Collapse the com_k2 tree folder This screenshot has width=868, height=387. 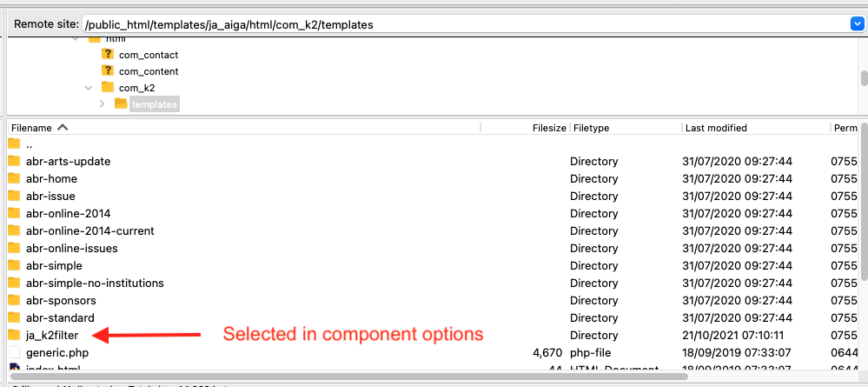point(88,88)
